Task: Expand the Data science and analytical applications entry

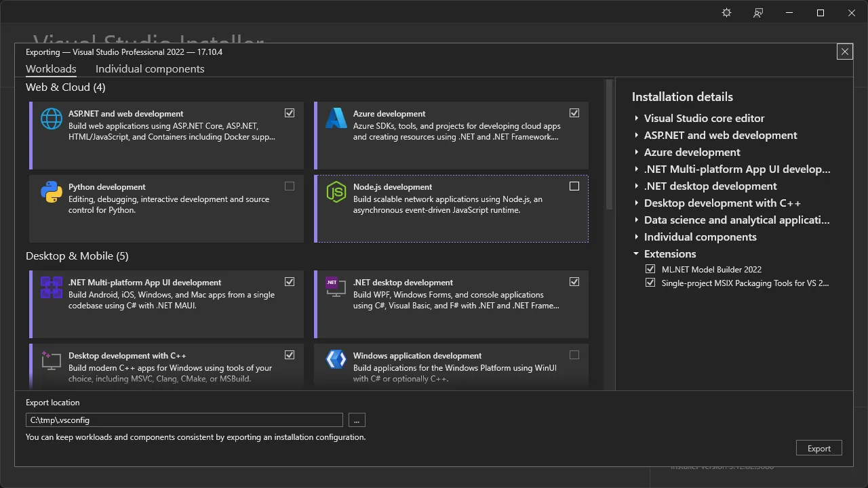Action: click(x=636, y=220)
